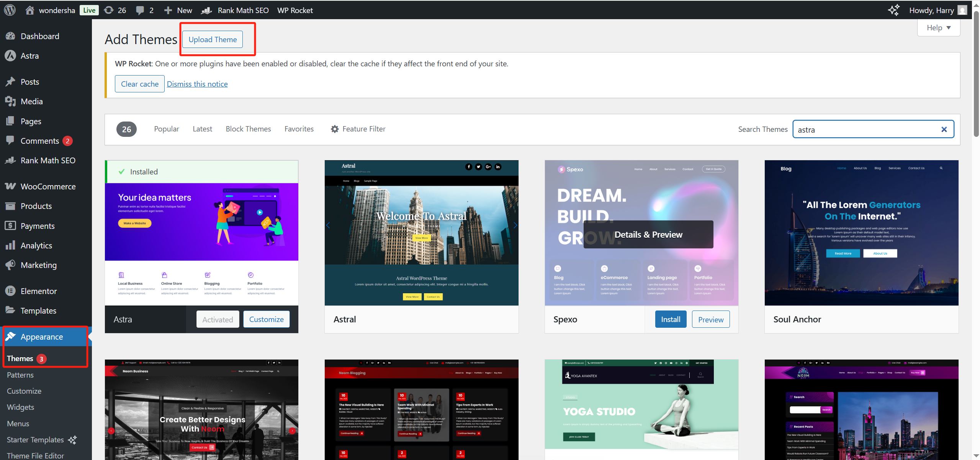Install the Spexo theme
980x460 pixels.
tap(670, 319)
